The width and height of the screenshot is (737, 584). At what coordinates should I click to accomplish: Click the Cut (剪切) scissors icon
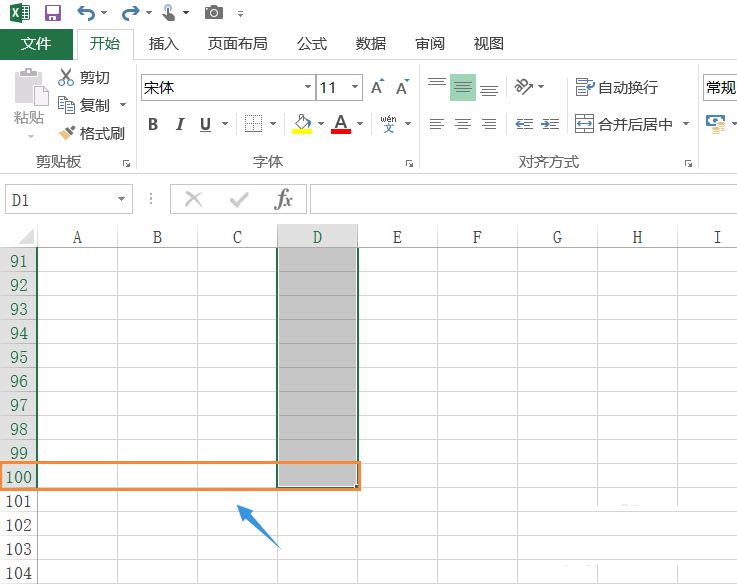tap(67, 78)
